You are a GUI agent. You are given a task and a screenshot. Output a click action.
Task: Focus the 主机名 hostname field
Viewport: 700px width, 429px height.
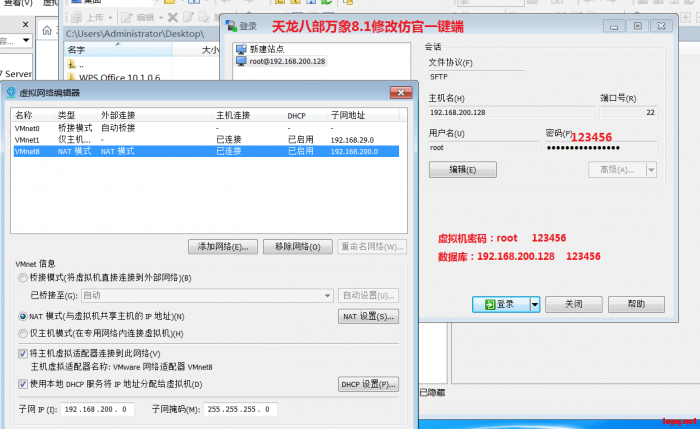tap(511, 112)
